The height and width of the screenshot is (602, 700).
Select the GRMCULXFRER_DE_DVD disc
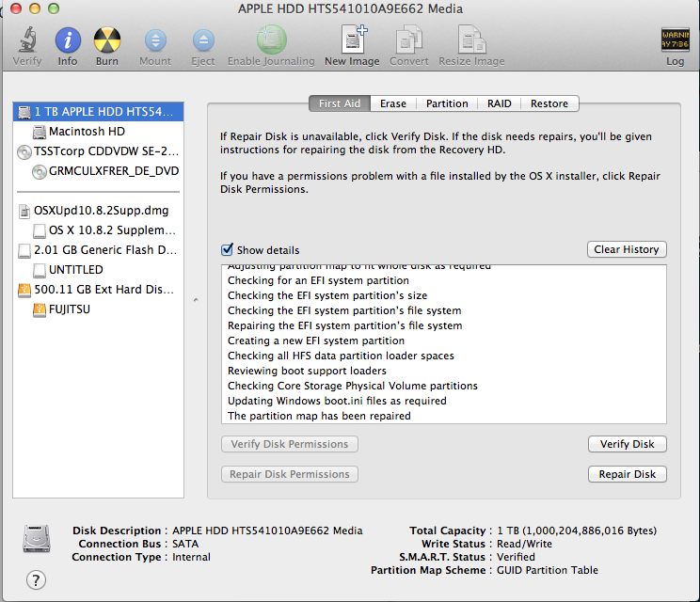[x=98, y=171]
